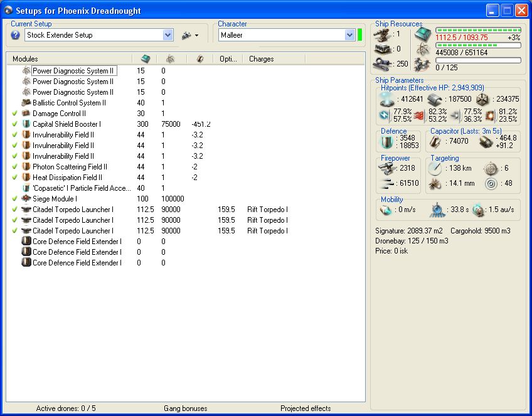This screenshot has height=416, width=532.
Task: Click the launcher hardpoints icon showing 0
Action: [383, 49]
